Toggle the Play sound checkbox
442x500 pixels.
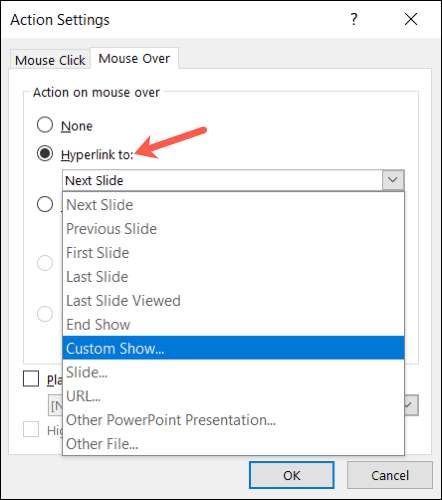tap(31, 379)
